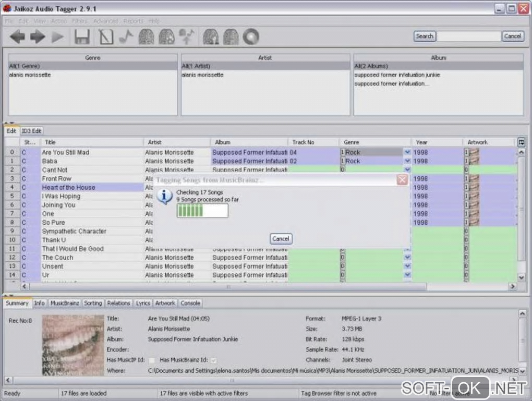This screenshot has width=532, height=401.
Task: Click Cancel next to the search field
Action: point(512,36)
